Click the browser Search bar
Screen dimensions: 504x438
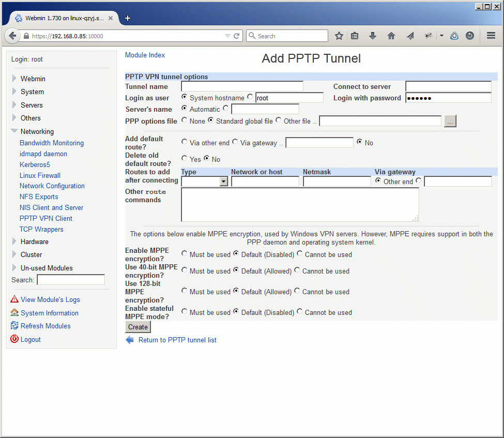click(x=287, y=36)
